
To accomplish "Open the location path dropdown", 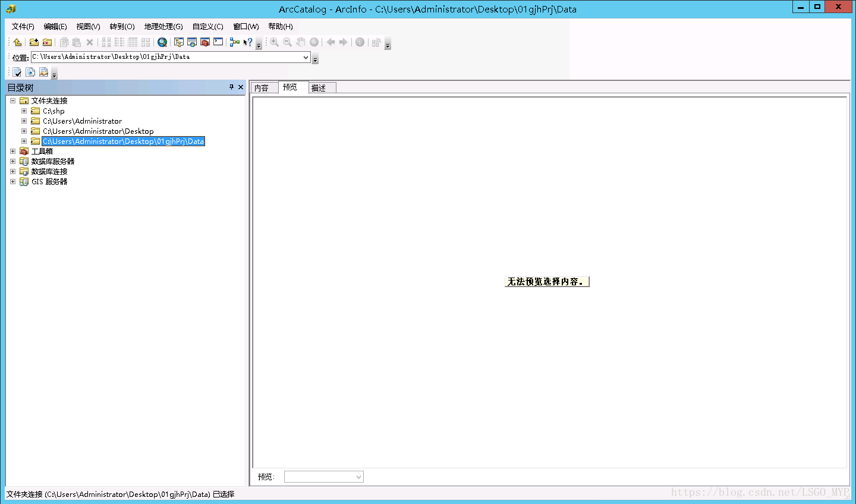I will (x=306, y=57).
